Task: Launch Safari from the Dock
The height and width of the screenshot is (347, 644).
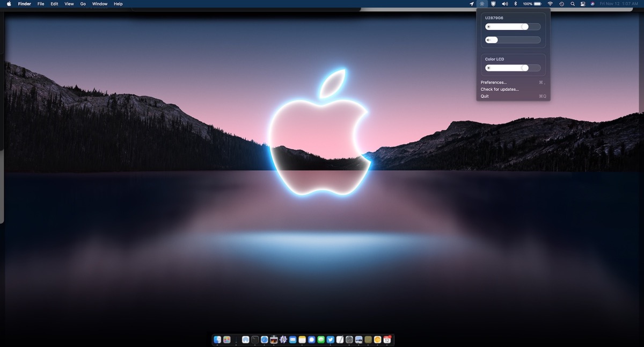Action: click(x=264, y=339)
